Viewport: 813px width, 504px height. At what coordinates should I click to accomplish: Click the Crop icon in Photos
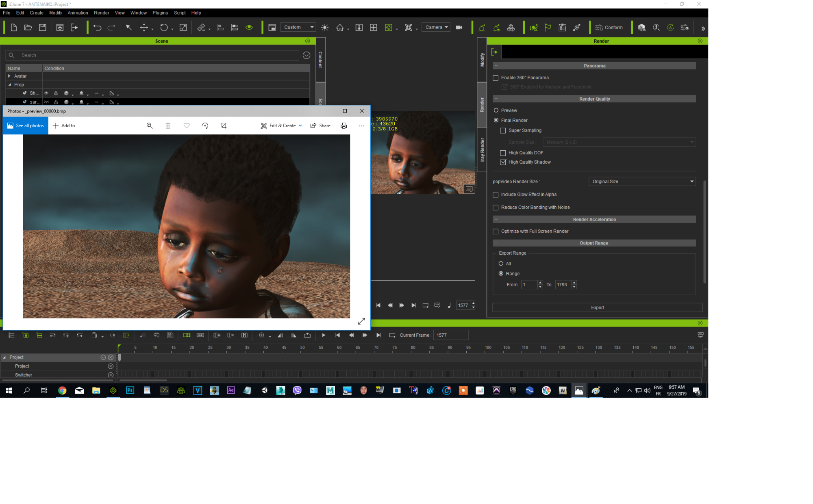[x=224, y=126]
